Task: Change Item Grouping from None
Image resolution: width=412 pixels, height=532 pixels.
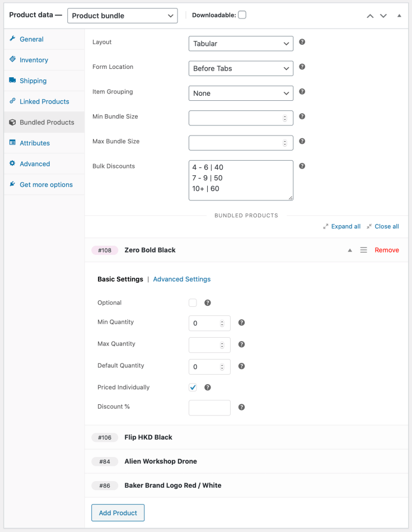Action: click(x=241, y=93)
